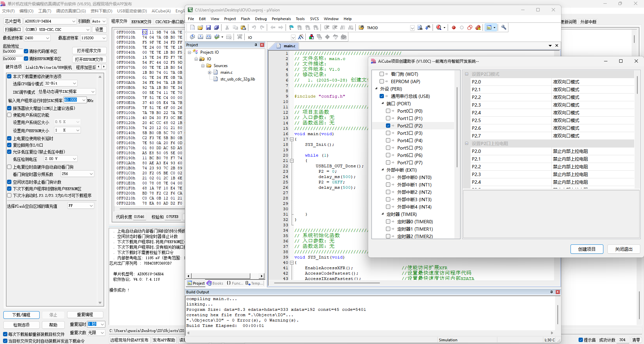Click 重复编程 button
Screen dimensions: 644x344
point(85,314)
